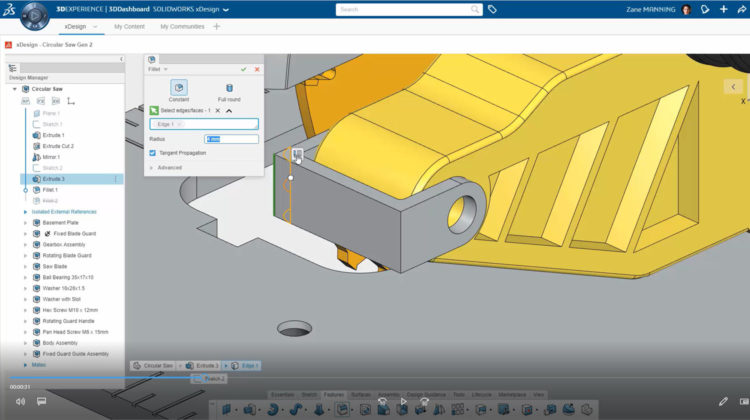Click the plus icon in the top bar

click(723, 9)
